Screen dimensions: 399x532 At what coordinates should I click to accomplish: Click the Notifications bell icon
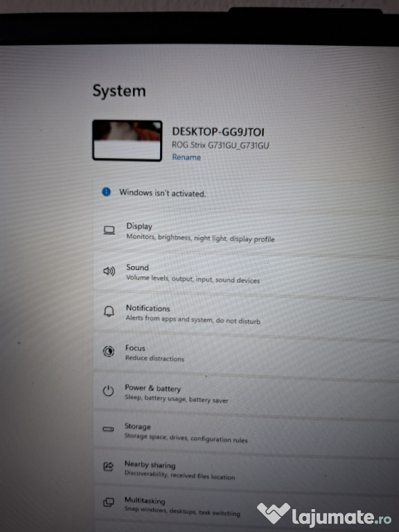pyautogui.click(x=109, y=311)
